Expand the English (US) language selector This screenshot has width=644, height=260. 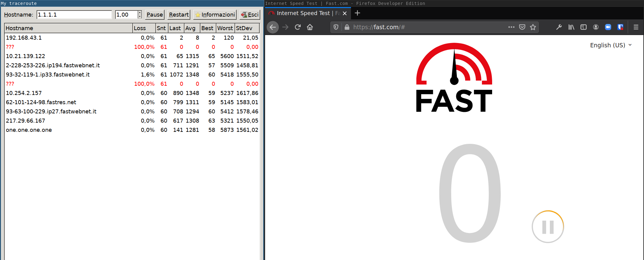(610, 45)
